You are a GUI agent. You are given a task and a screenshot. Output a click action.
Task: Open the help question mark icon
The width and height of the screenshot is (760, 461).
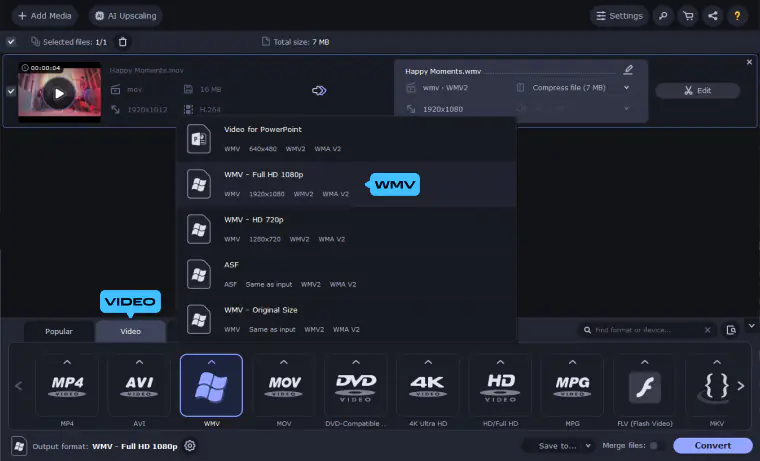click(x=737, y=16)
